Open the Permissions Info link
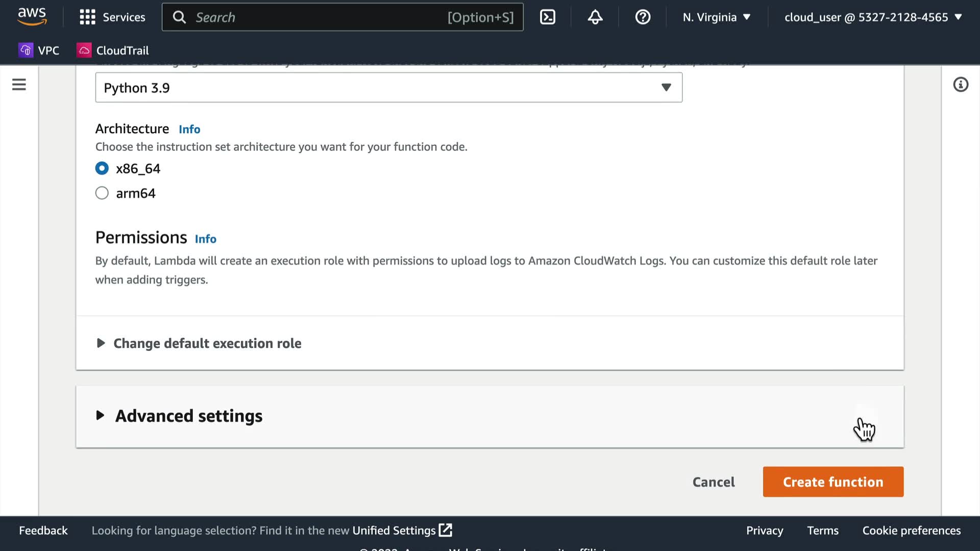Screen dimensions: 980x551 point(205,239)
